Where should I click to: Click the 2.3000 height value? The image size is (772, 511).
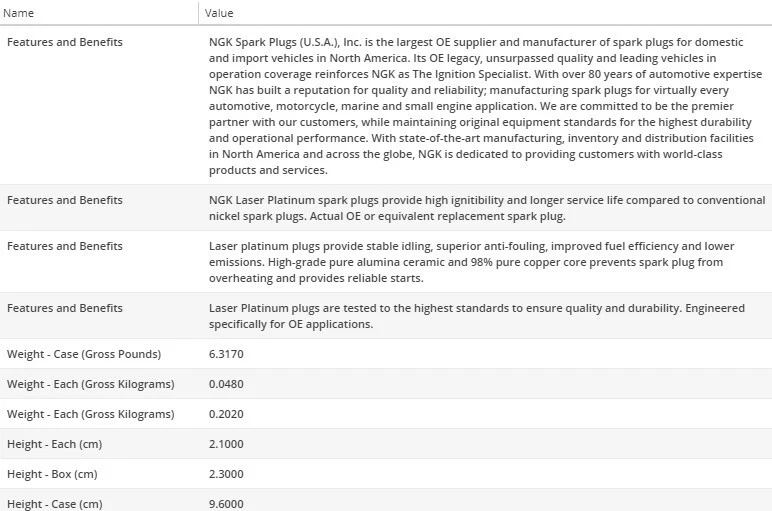[226, 474]
